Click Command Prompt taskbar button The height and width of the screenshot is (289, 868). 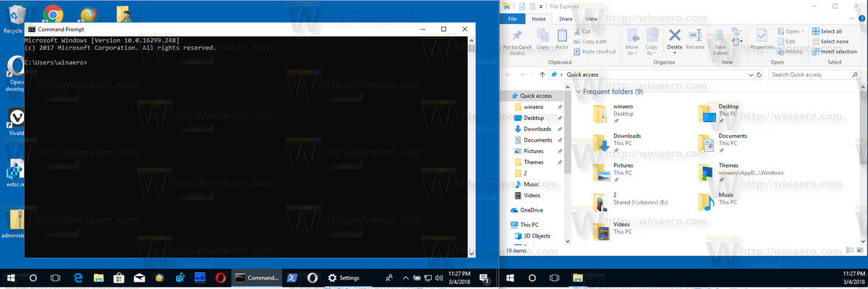(256, 277)
